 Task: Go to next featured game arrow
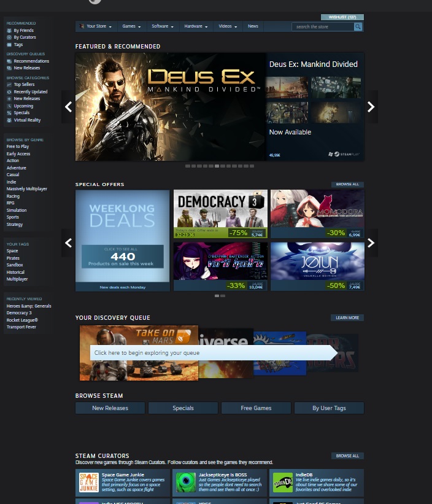[x=371, y=107]
